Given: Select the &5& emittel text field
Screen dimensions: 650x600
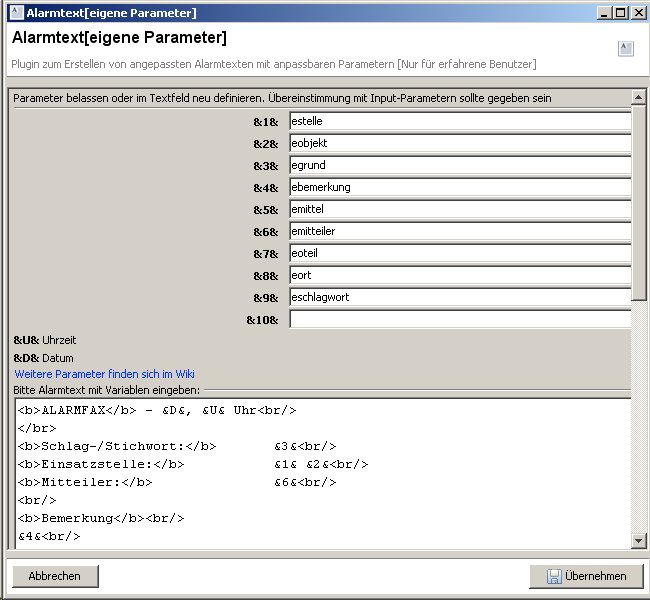Looking at the screenshot, I should [x=459, y=209].
